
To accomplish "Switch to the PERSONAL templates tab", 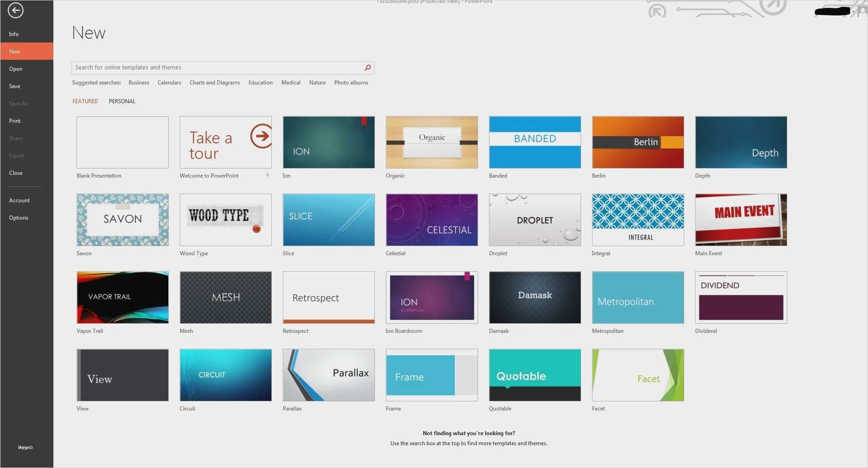I will [122, 101].
